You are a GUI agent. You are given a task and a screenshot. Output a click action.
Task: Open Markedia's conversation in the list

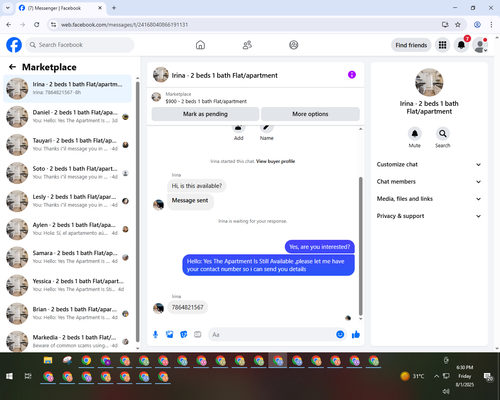pyautogui.click(x=68, y=341)
